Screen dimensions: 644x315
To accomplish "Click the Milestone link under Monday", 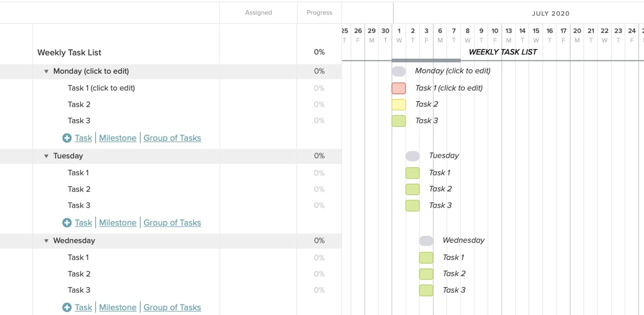I will [117, 138].
